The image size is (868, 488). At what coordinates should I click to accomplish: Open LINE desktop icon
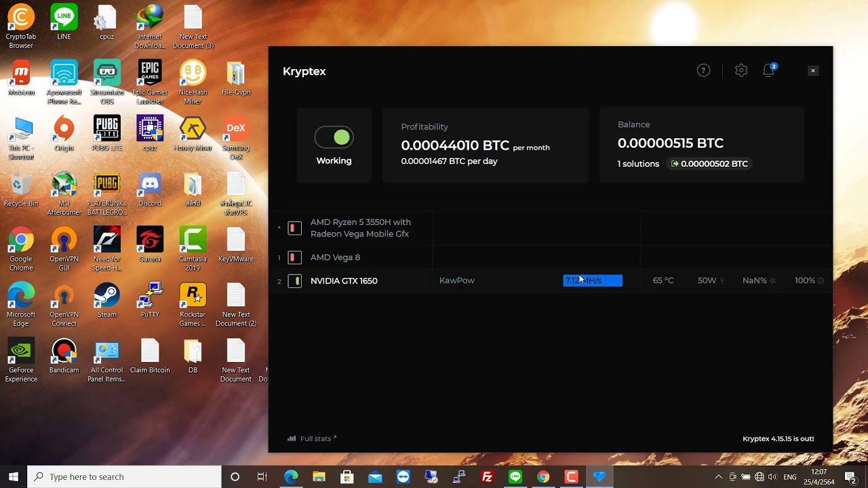(x=64, y=23)
